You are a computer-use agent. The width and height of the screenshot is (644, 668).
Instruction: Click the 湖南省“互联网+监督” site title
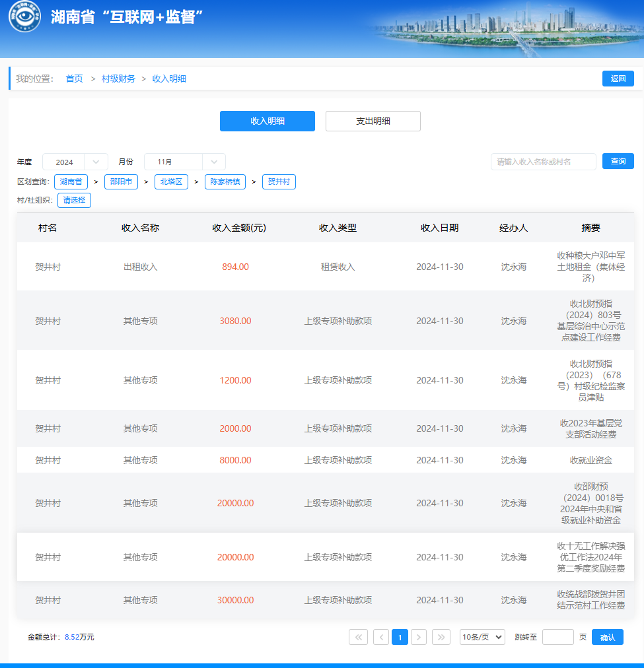pos(127,17)
